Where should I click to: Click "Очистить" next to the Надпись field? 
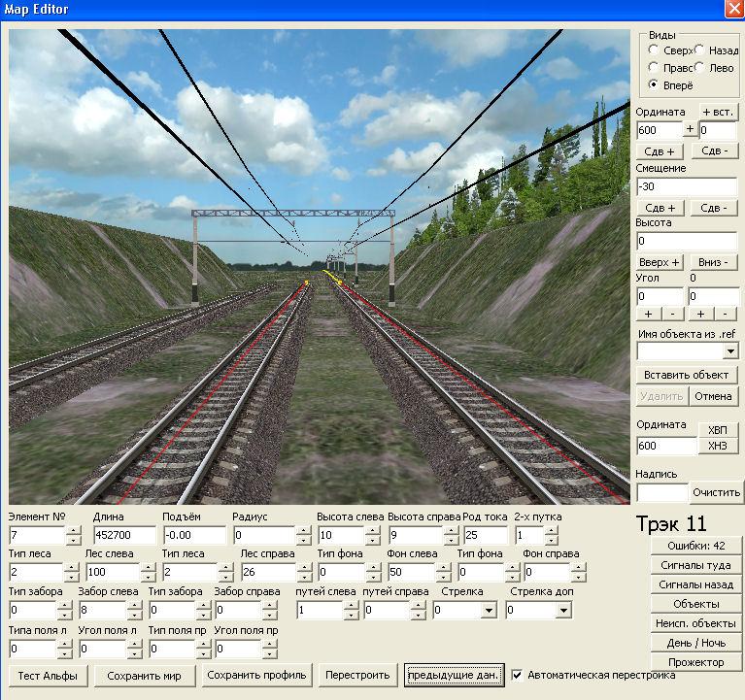tap(717, 492)
